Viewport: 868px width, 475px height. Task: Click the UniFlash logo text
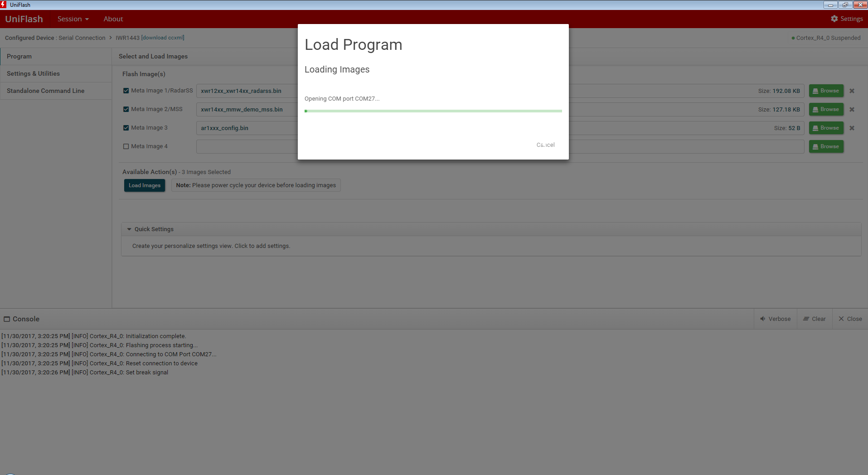24,19
